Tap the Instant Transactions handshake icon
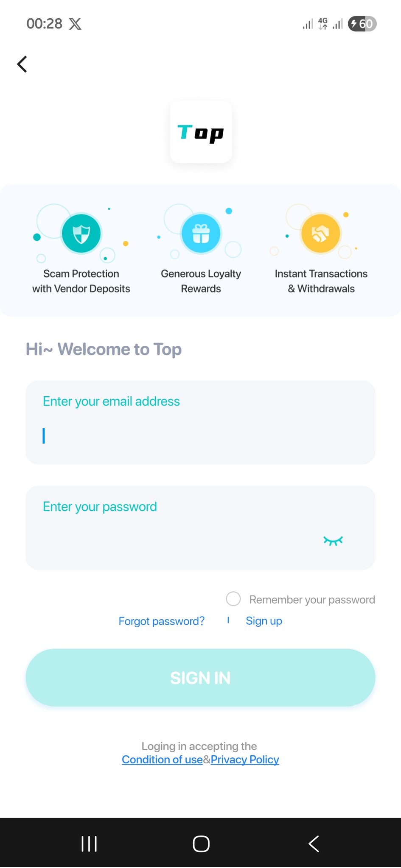 (321, 234)
